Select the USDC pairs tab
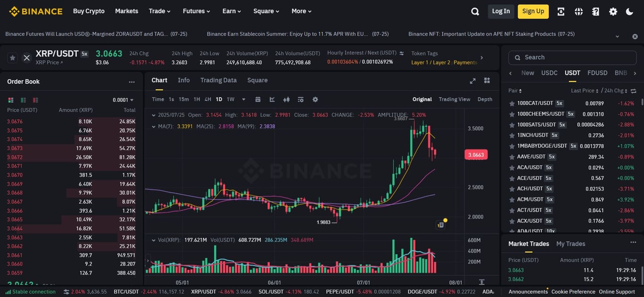The image size is (644, 297). pyautogui.click(x=549, y=73)
